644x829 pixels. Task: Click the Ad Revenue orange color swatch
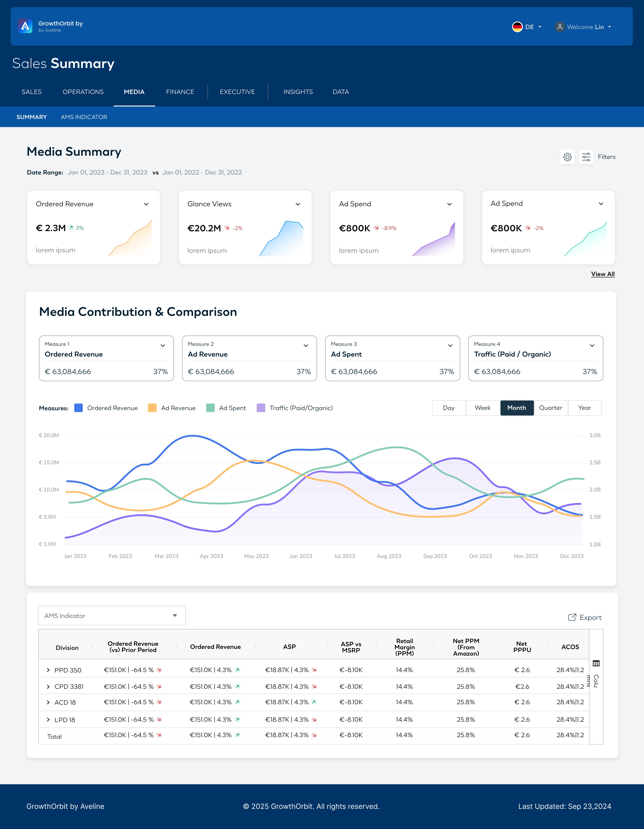coord(152,408)
